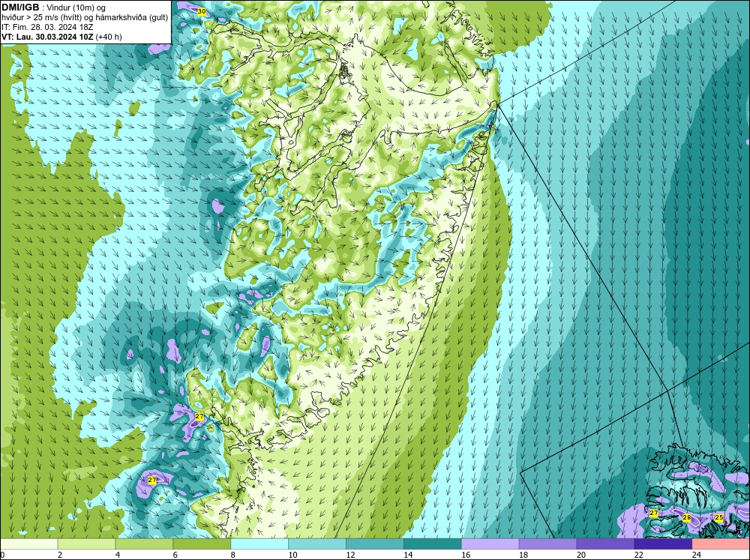Select the olive green 6–8 legend swatch
This screenshot has height=560, width=750.
(202, 544)
